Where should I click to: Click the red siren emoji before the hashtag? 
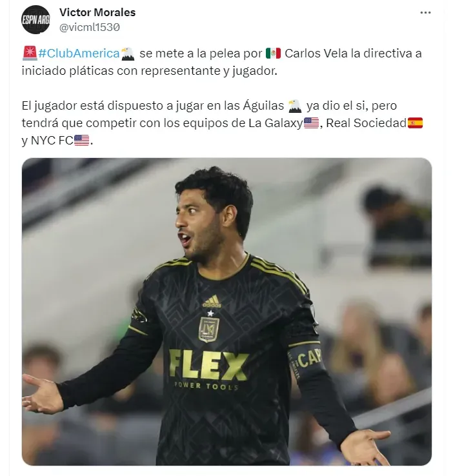click(30, 53)
